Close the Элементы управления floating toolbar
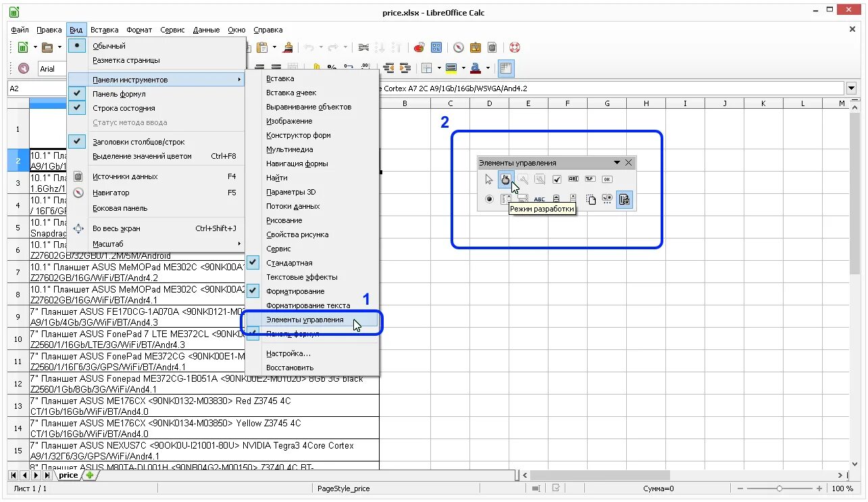This screenshot has width=868, height=502. [629, 163]
